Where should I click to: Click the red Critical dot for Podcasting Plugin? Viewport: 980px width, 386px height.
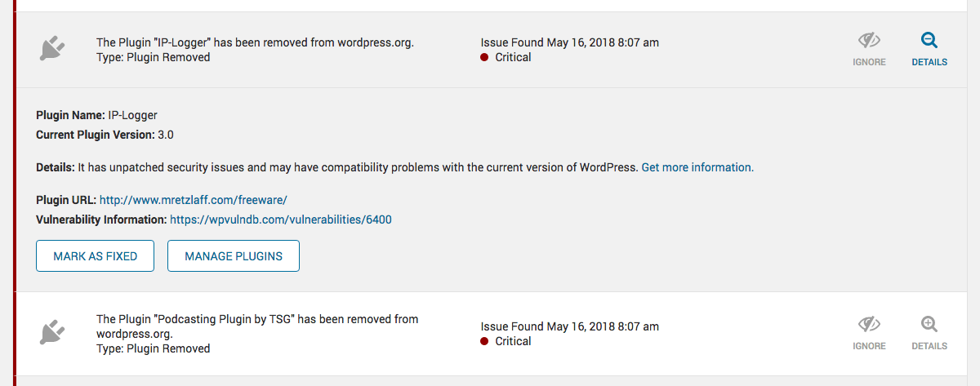click(484, 342)
